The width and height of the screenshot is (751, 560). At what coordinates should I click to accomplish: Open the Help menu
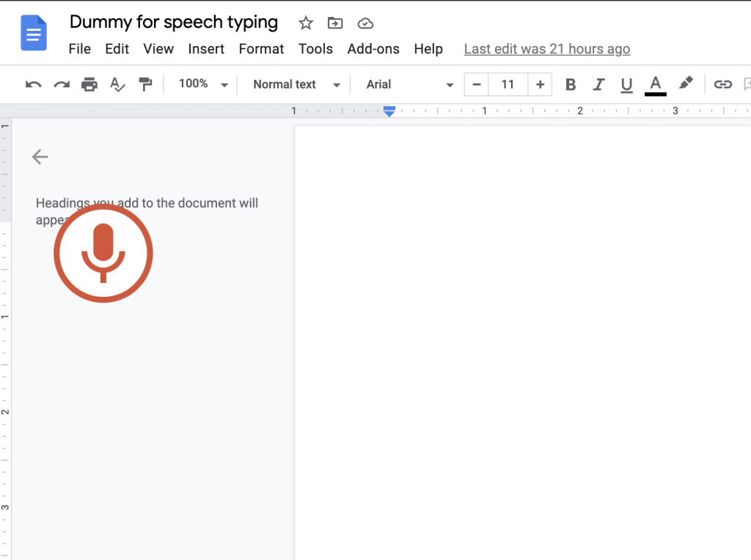pos(428,49)
